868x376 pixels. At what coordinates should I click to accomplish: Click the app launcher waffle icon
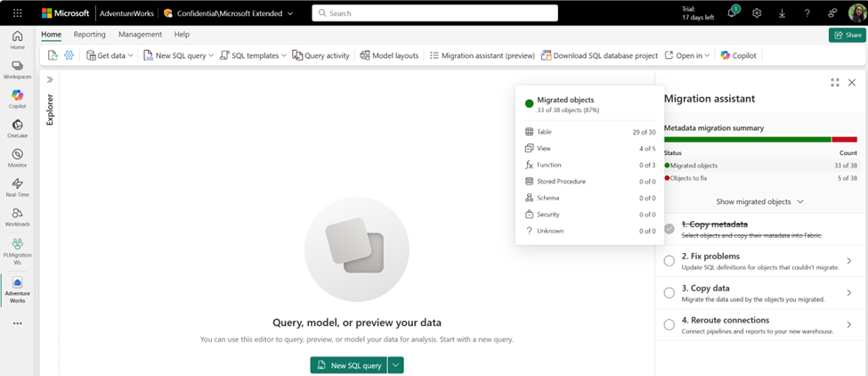17,13
